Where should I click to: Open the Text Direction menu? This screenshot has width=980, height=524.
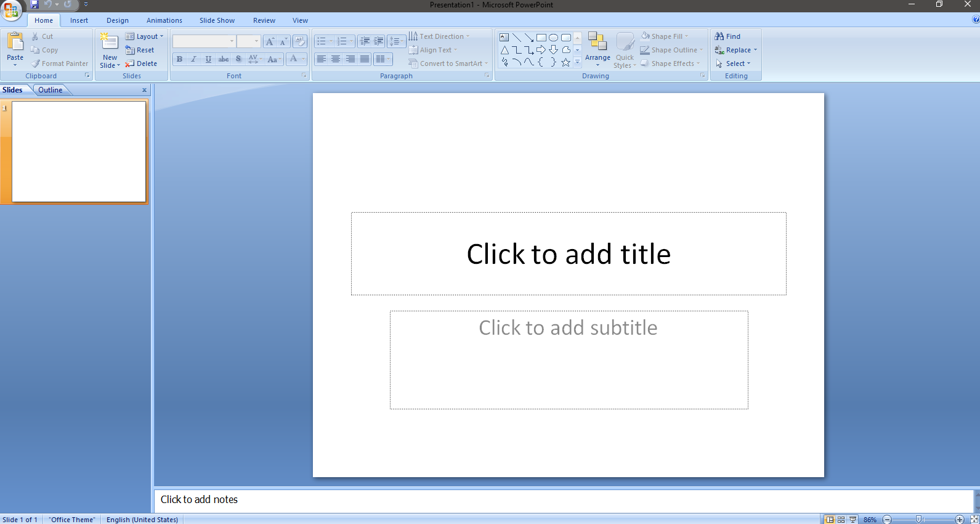[x=439, y=36]
